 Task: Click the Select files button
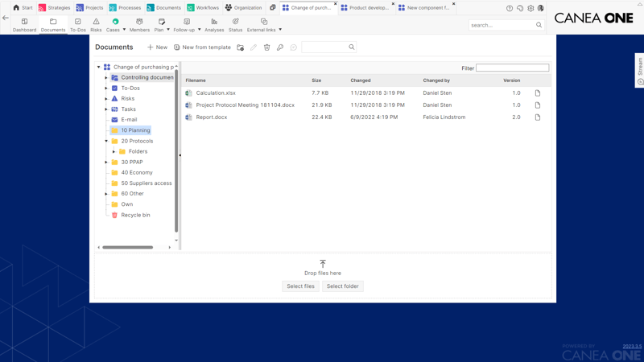[300, 286]
